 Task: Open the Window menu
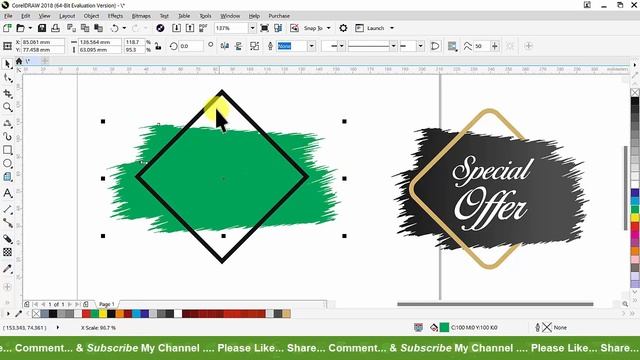[x=230, y=16]
